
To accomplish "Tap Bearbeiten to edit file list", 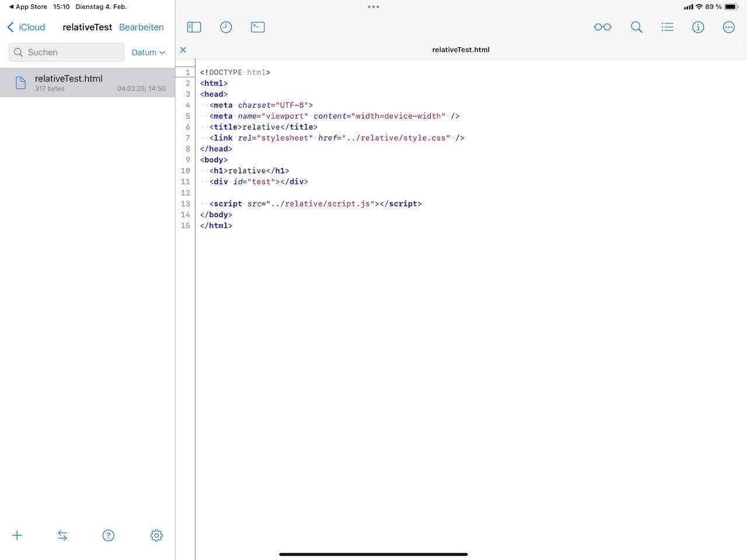I will point(141,27).
